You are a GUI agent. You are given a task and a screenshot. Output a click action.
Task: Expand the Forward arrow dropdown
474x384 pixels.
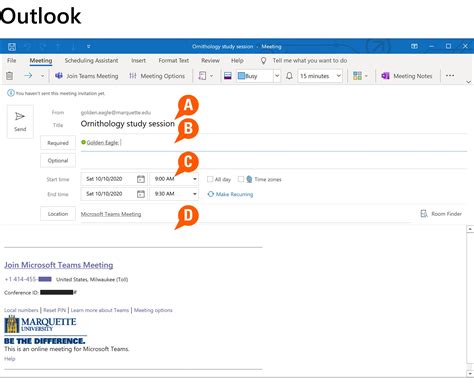pos(42,76)
